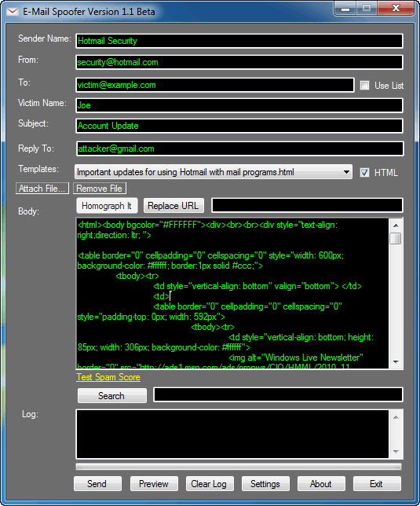The height and width of the screenshot is (506, 420).
Task: Open the Settings dialog button
Action: [265, 484]
